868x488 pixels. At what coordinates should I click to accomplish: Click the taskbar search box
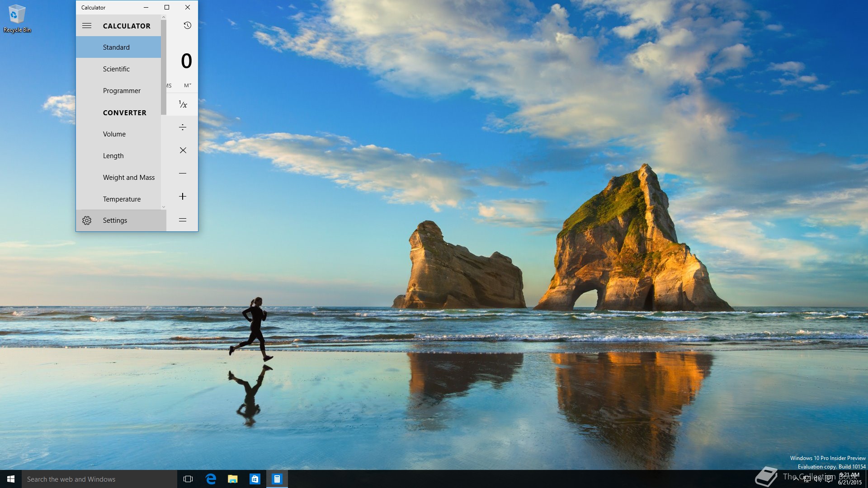99,479
